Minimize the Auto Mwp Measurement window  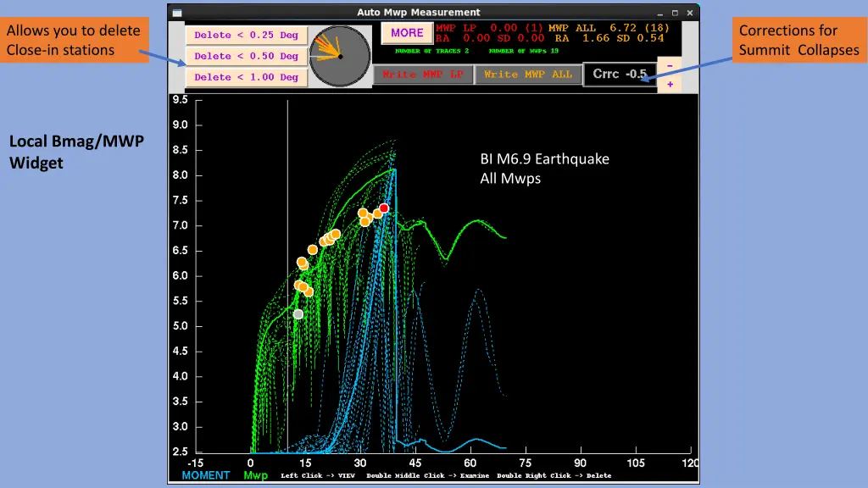coord(660,13)
